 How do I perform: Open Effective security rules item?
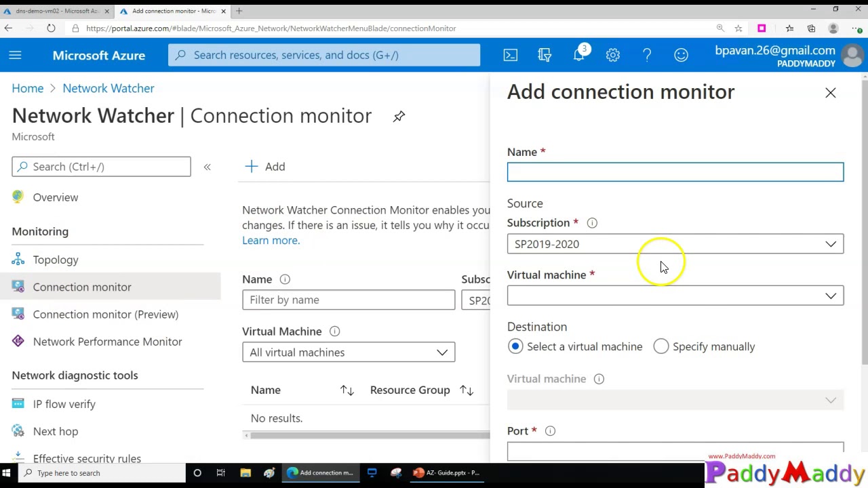(87, 458)
